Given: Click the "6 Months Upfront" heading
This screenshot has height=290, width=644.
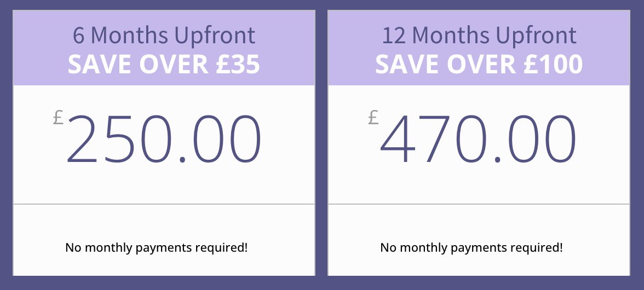Looking at the screenshot, I should coord(164,36).
